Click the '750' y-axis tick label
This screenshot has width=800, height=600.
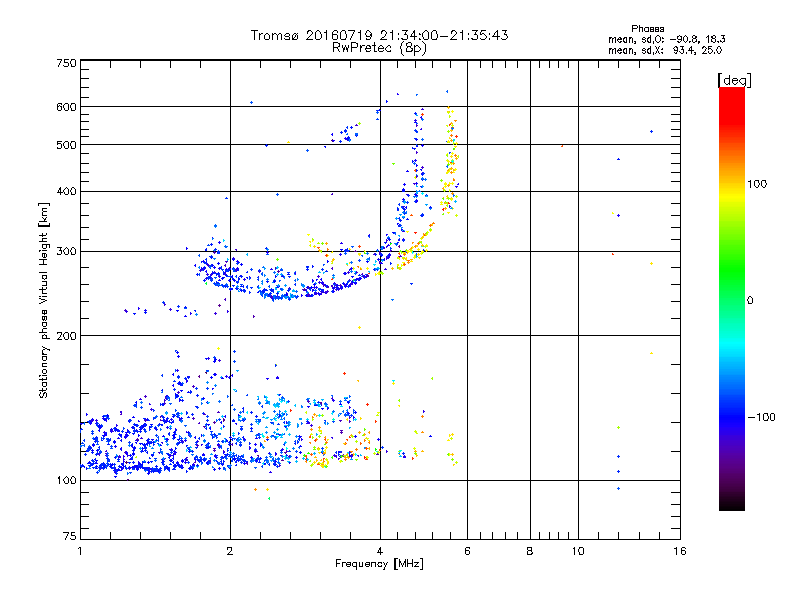(x=66, y=63)
